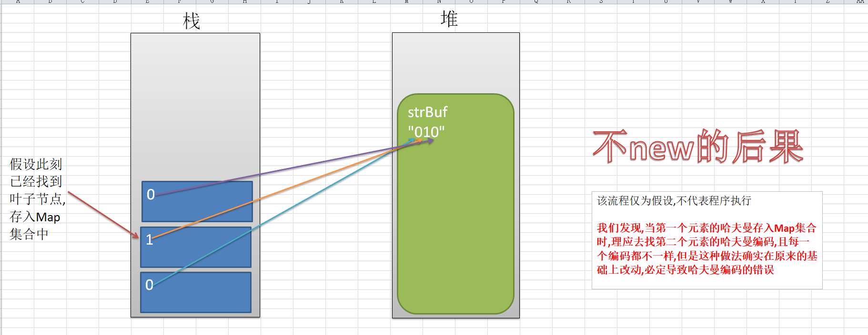Select the red arrow pointing to box 1
Screen dimensions: 868x335
click(x=103, y=215)
